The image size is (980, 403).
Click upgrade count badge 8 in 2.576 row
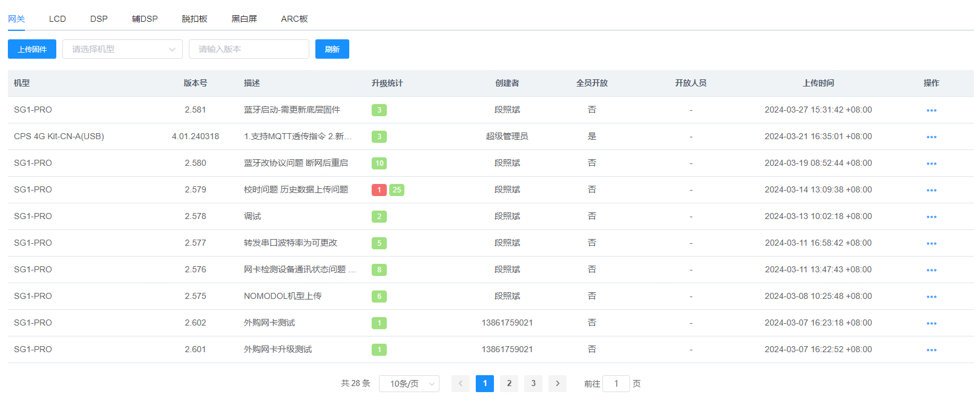click(x=379, y=270)
